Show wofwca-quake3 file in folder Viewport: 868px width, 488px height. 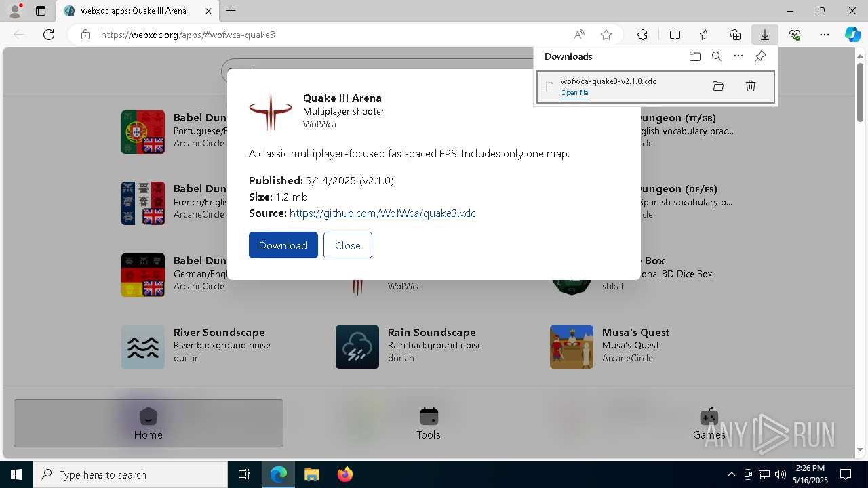point(718,86)
